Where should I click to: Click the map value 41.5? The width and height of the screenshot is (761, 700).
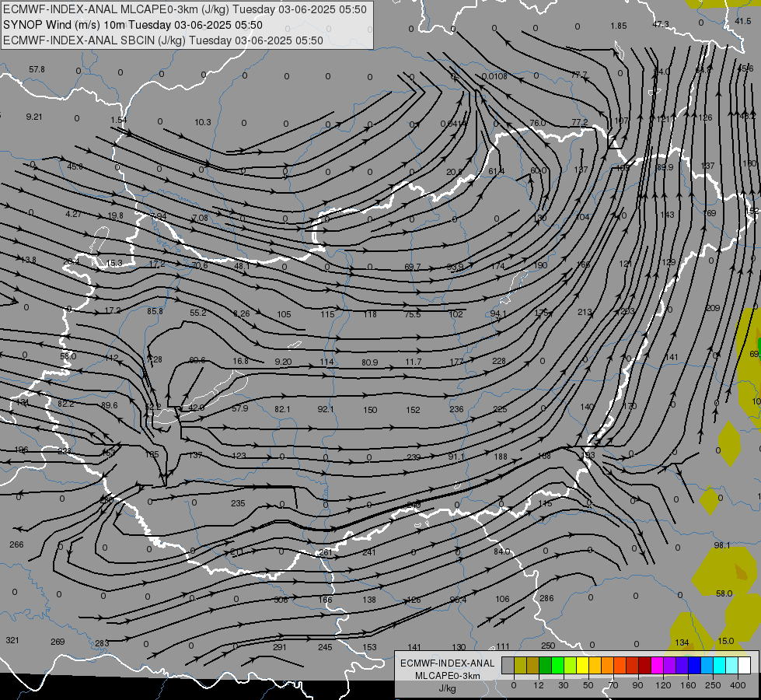tap(743, 21)
